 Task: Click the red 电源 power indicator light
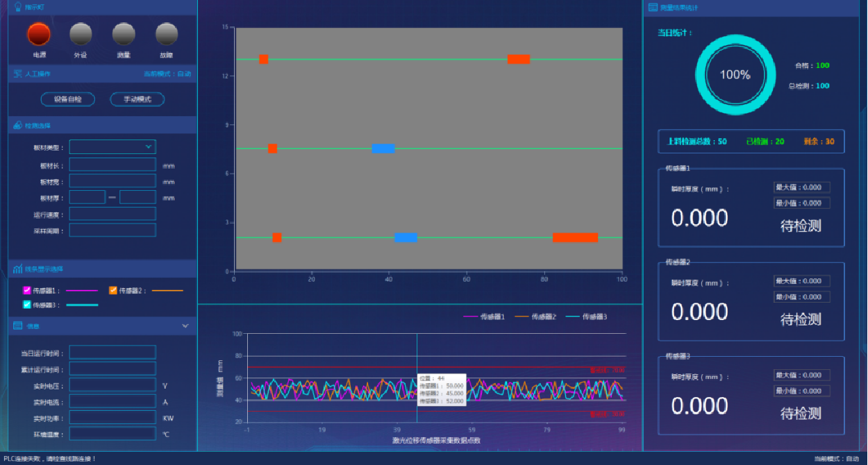pyautogui.click(x=39, y=34)
